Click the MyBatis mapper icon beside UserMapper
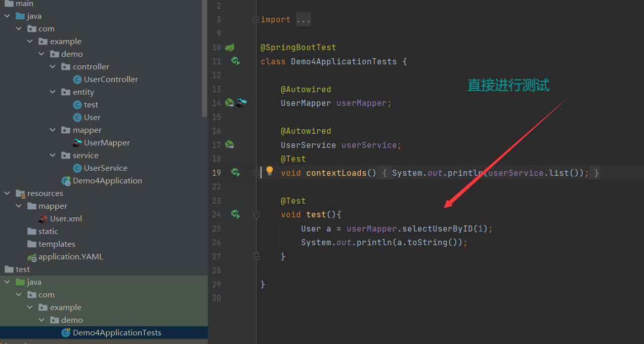Viewport: 644px width, 344px height. coord(242,102)
